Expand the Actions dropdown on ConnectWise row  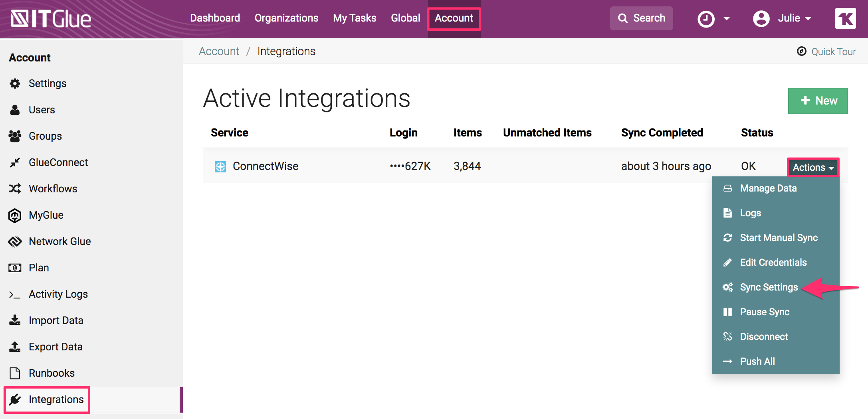(813, 167)
